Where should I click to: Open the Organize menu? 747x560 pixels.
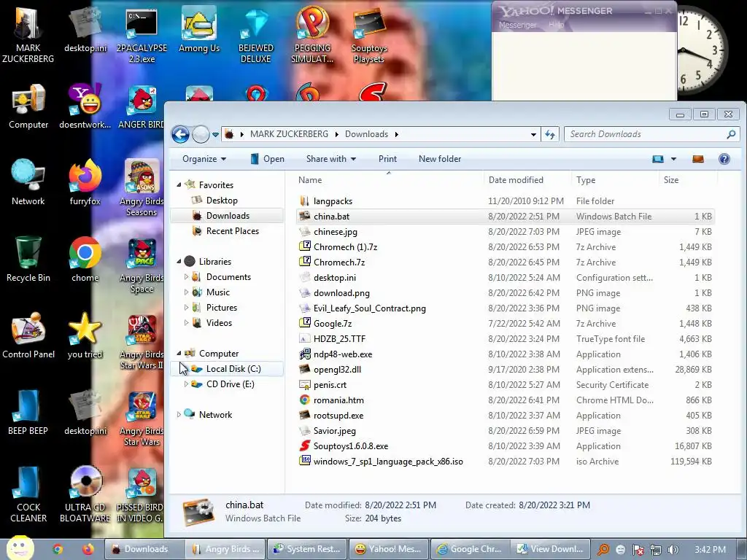tap(204, 159)
